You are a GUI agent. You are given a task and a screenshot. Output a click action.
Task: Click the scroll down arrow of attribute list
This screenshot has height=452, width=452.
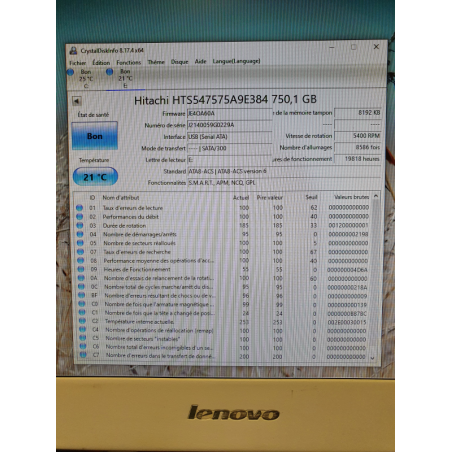[x=373, y=358]
